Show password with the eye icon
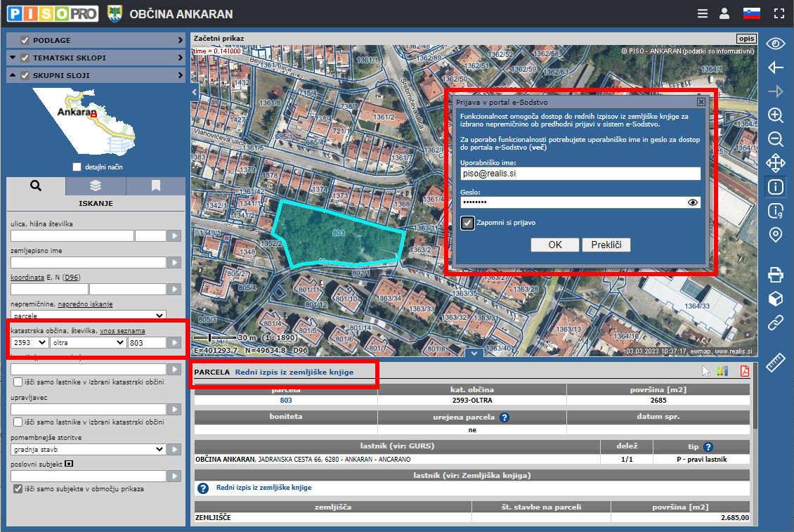794x532 pixels. point(693,202)
